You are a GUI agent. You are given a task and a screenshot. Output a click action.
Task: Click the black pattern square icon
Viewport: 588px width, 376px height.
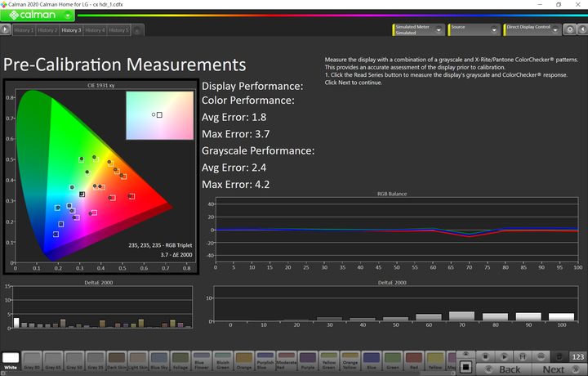tap(465, 367)
